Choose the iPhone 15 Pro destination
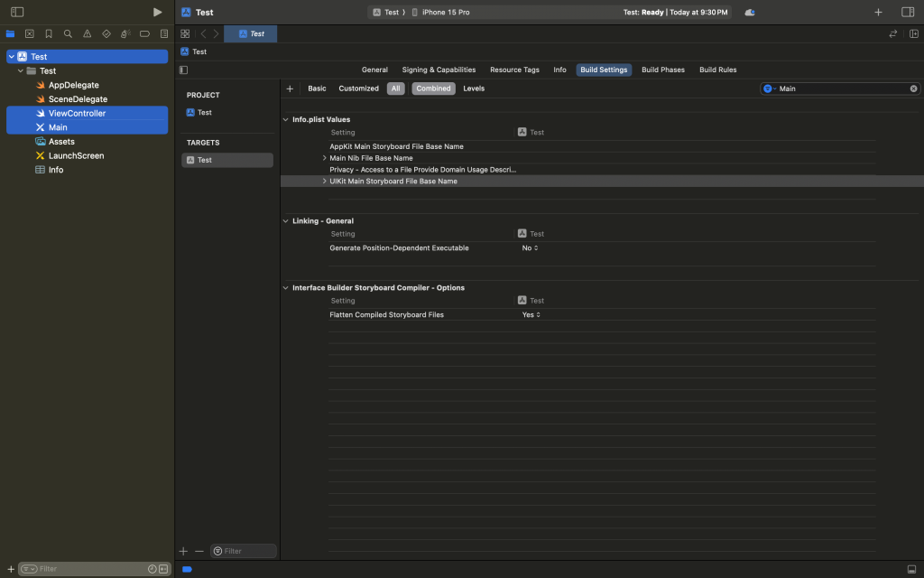The width and height of the screenshot is (924, 578). [440, 13]
